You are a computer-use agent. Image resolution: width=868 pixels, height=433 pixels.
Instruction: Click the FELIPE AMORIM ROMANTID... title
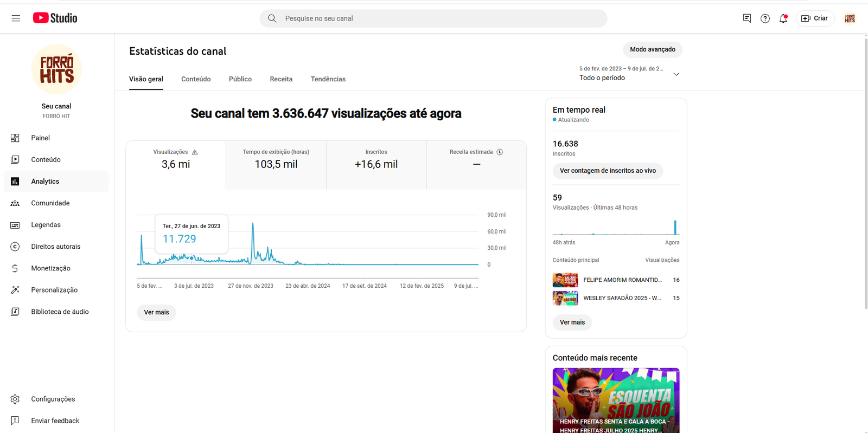[622, 280]
